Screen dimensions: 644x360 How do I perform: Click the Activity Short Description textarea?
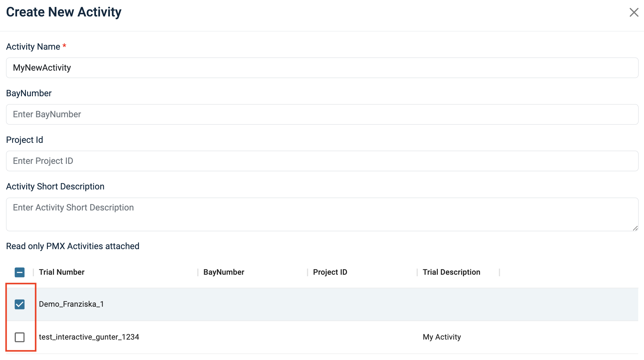coord(322,214)
